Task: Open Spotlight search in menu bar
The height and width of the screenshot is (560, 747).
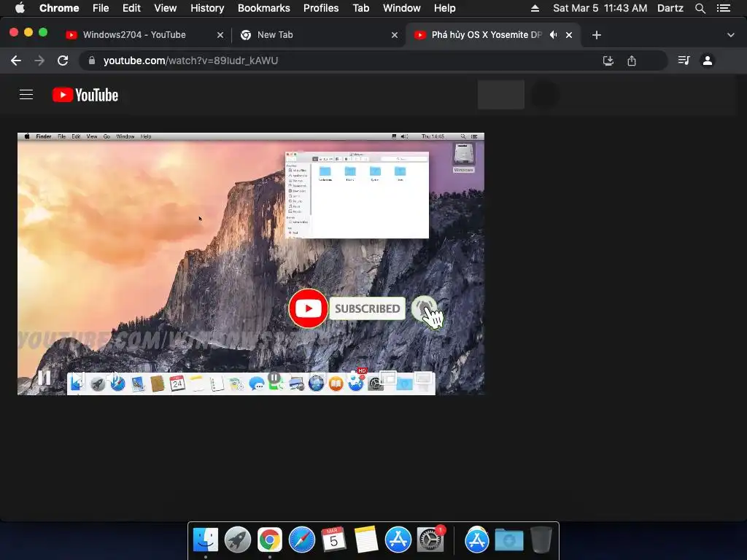Action: coord(700,8)
